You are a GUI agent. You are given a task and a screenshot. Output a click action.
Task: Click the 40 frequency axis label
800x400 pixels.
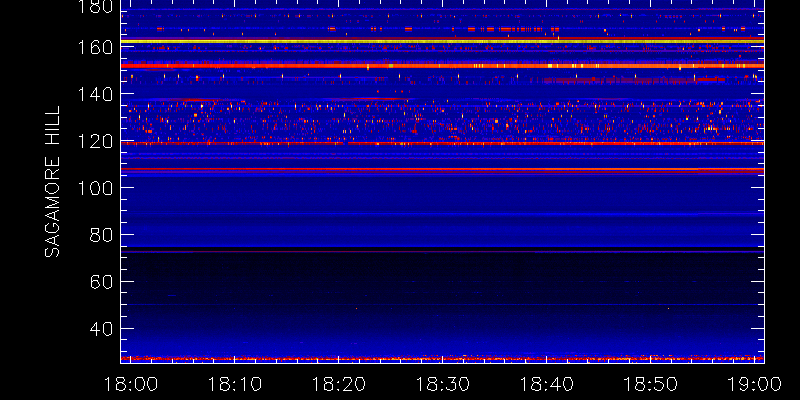coord(102,329)
